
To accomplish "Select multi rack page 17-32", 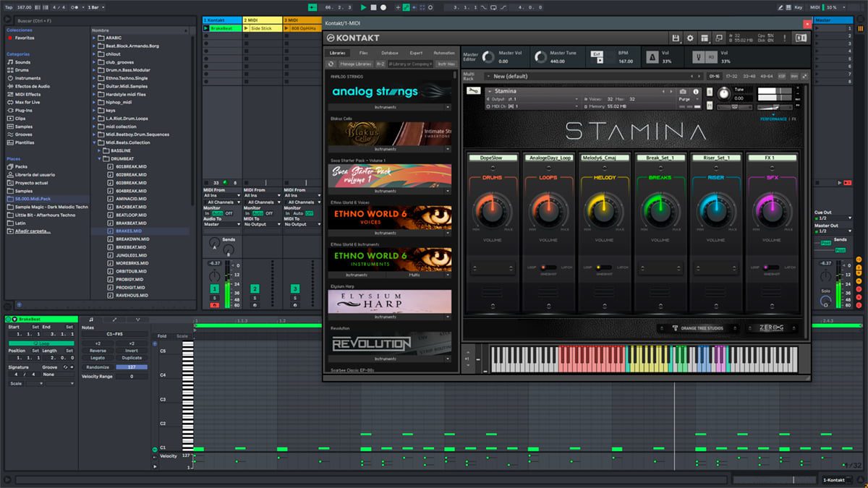I will pos(731,76).
